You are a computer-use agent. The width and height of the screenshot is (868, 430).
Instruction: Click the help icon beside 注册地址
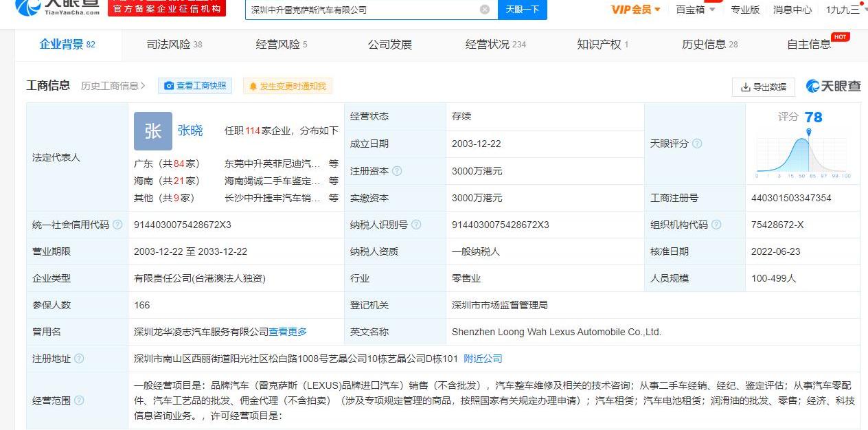pyautogui.click(x=79, y=359)
